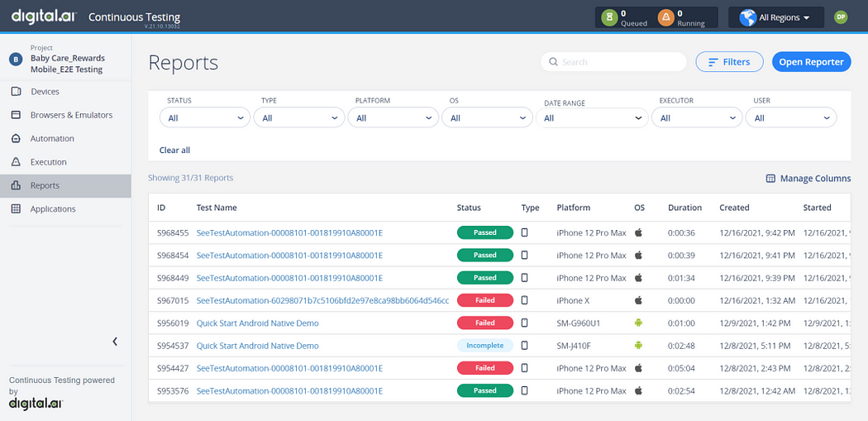Screen dimensions: 868x421
Task: Click the SM-G960U1 platform cell
Action: [579, 323]
